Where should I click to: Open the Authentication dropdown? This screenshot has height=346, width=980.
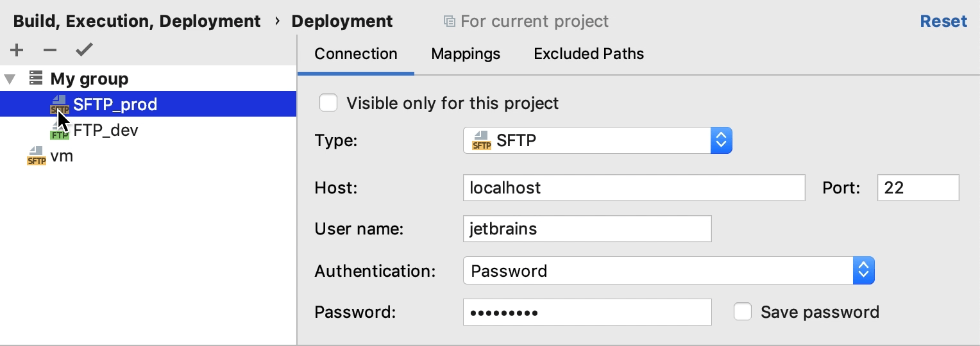coord(668,271)
